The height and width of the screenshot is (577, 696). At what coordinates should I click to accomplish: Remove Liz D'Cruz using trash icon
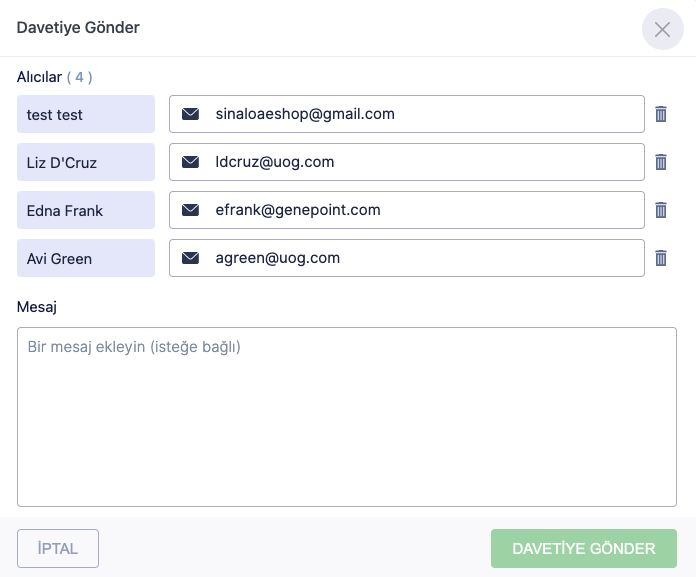(x=661, y=162)
